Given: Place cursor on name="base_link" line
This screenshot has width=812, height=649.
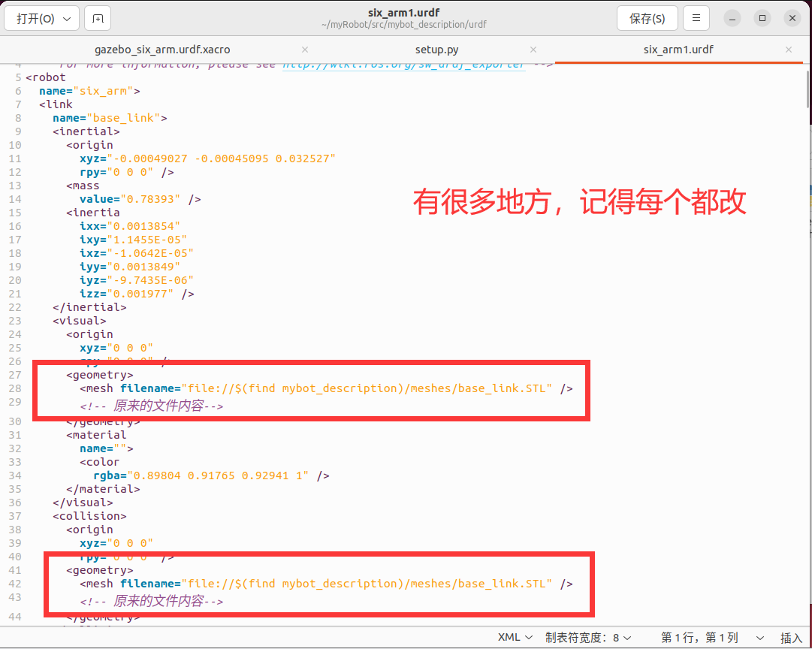Looking at the screenshot, I should coord(110,118).
